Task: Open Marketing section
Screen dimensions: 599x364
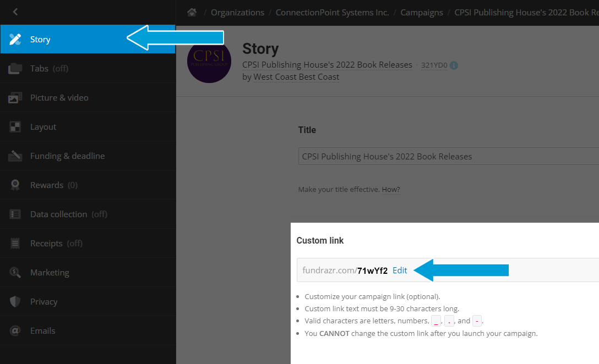Action: click(x=88, y=272)
